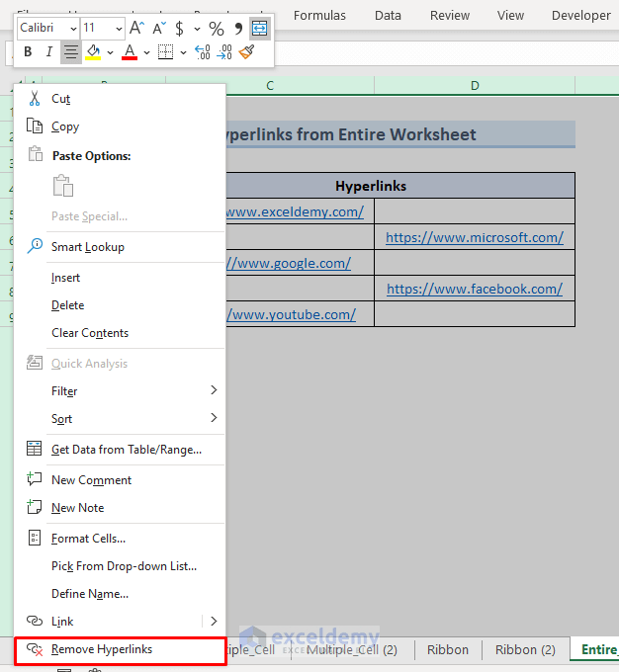Choose Cut from the context menu
Screen dimensions: 619x672
120,99
